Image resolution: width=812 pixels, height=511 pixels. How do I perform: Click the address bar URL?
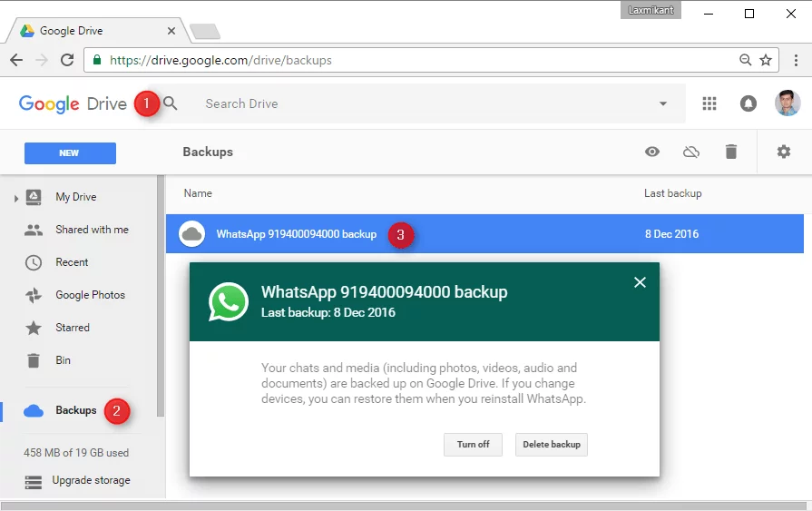tap(220, 60)
